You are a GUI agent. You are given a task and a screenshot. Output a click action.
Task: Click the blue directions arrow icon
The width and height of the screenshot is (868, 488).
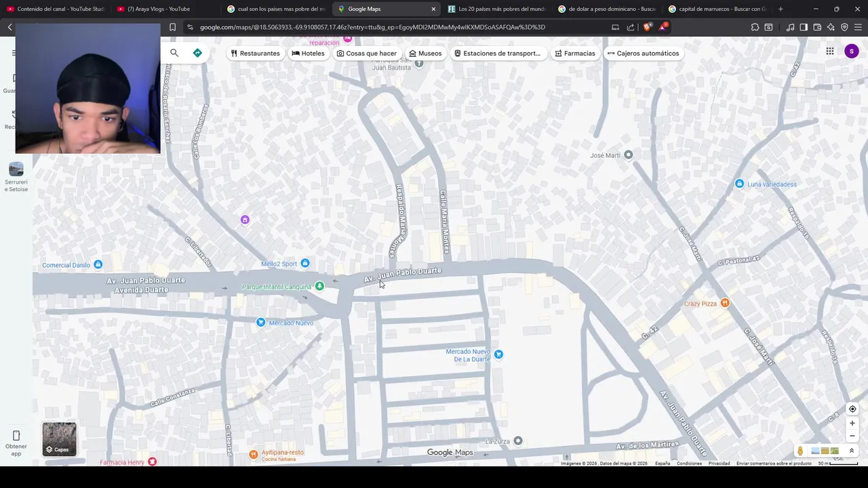pos(197,53)
